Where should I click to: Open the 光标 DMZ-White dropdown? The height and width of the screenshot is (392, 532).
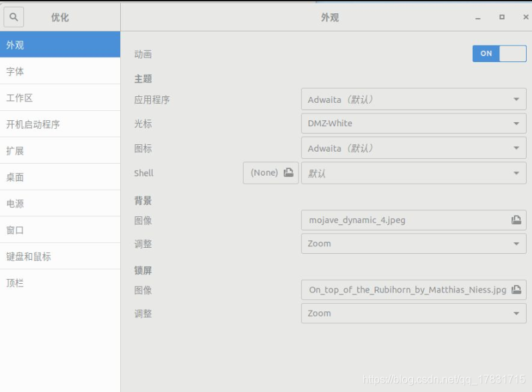click(x=414, y=123)
